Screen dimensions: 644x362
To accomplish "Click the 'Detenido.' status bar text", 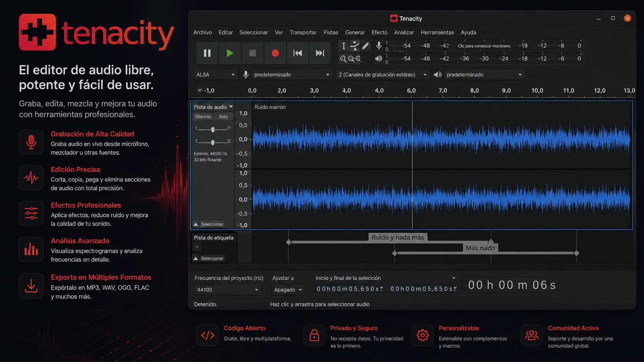I will [x=205, y=304].
